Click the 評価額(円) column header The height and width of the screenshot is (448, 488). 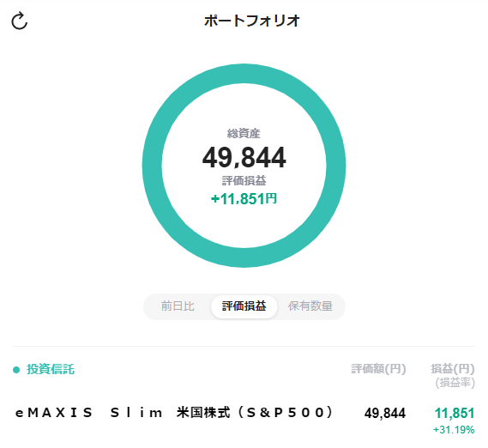click(x=378, y=369)
